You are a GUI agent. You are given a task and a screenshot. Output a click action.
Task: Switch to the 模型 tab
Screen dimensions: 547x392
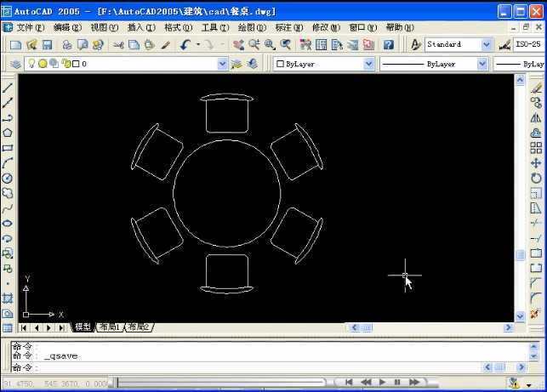click(x=83, y=327)
